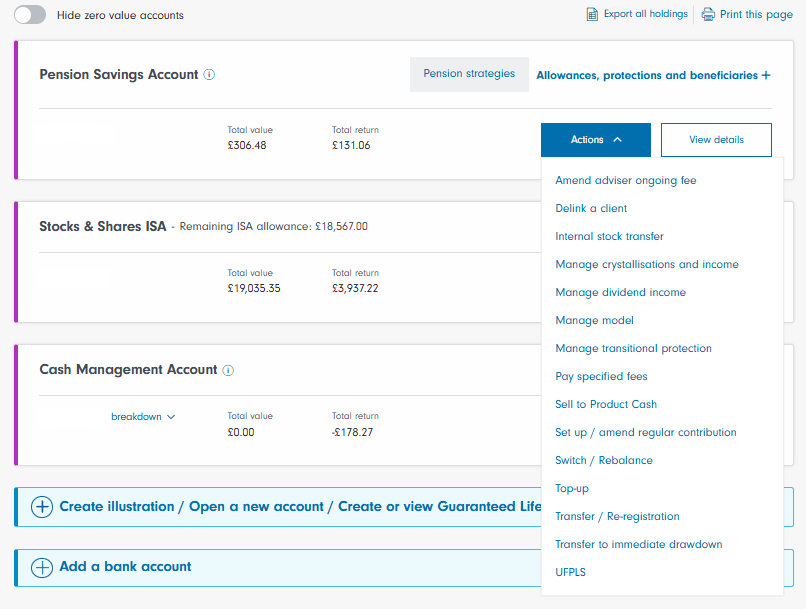This screenshot has height=609, width=806.
Task: Click the Export all holdings icon
Action: coord(592,14)
